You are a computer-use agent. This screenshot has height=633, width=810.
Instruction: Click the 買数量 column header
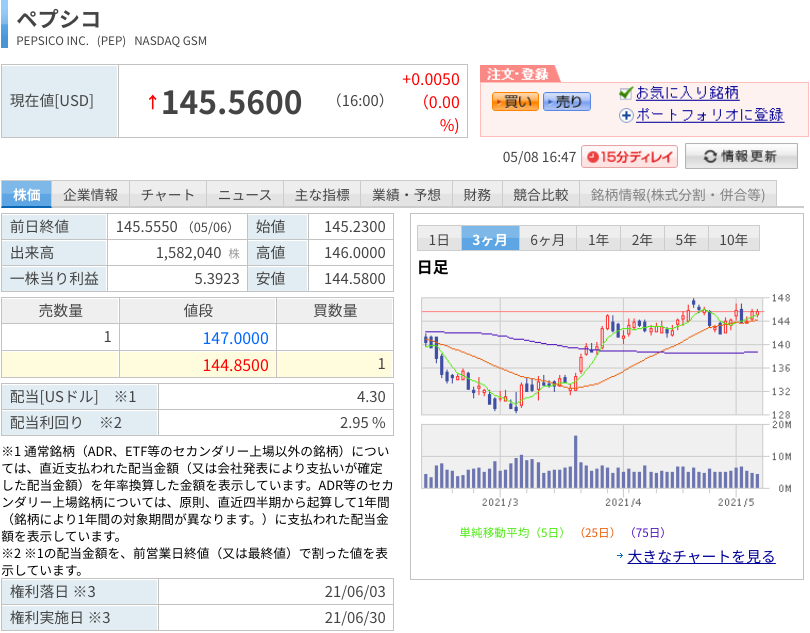335,311
